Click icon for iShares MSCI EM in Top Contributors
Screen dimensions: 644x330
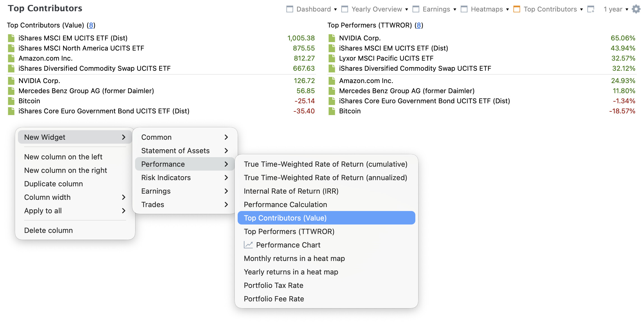(x=11, y=38)
